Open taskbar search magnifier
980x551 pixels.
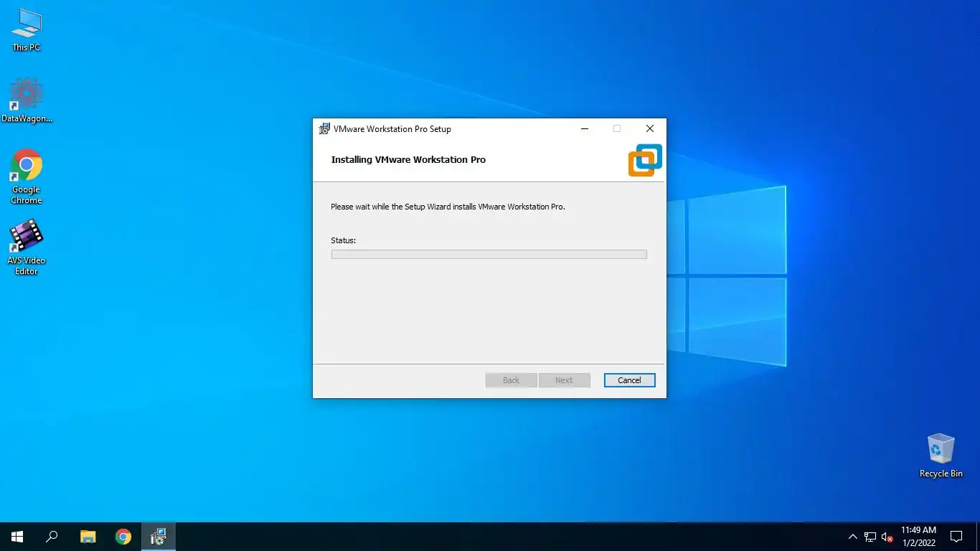tap(52, 537)
